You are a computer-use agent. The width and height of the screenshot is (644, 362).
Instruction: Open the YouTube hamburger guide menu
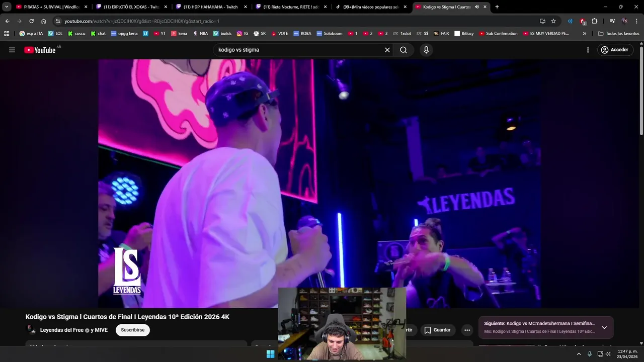coord(12,50)
